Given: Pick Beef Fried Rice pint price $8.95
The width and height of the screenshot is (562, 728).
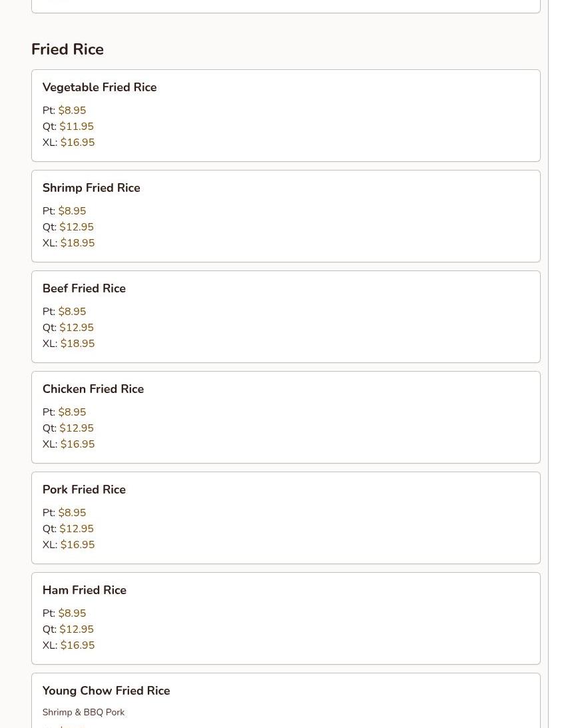Looking at the screenshot, I should 72,312.
